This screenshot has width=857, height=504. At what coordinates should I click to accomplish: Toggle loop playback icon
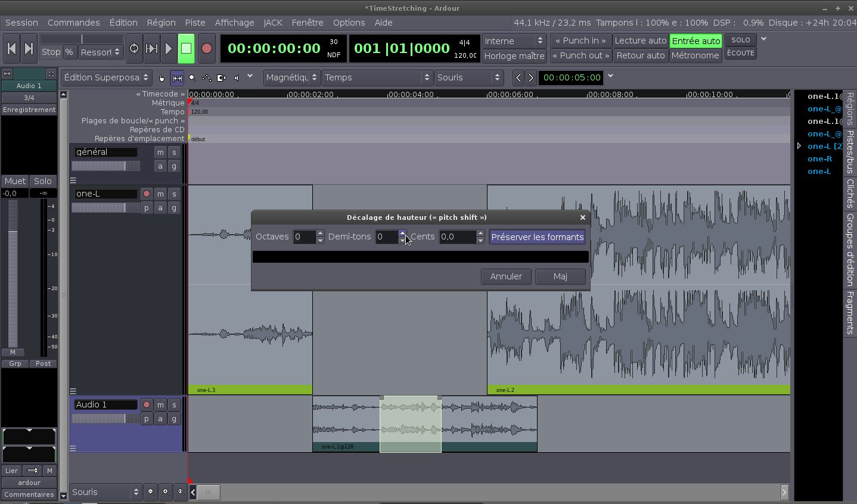[134, 48]
